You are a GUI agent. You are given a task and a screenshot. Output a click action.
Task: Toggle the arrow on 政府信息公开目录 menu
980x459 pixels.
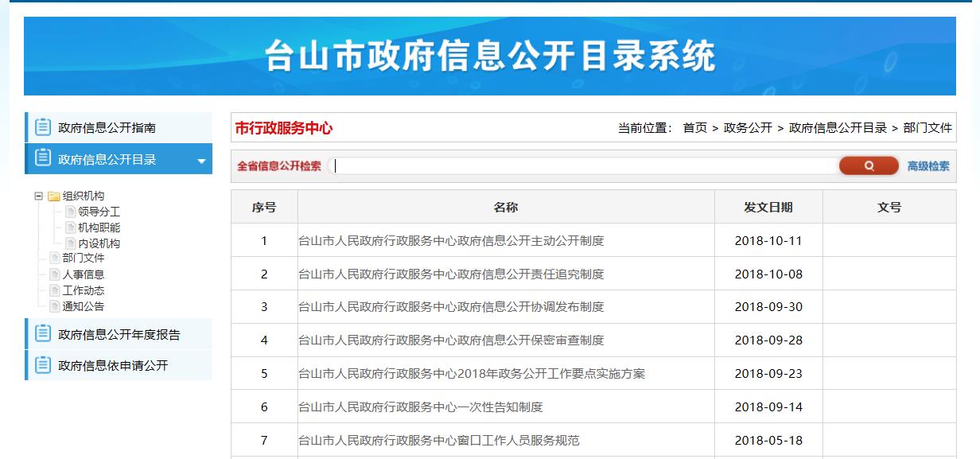tap(201, 161)
